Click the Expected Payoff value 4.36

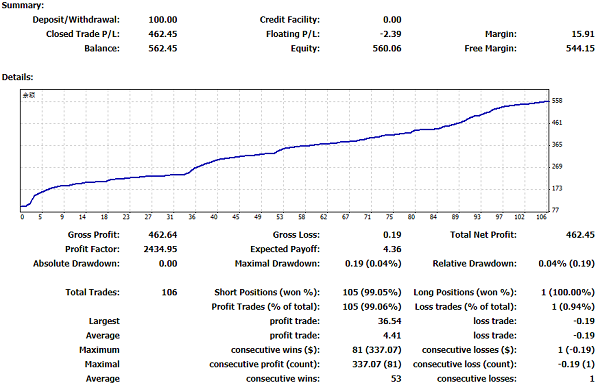[392, 249]
